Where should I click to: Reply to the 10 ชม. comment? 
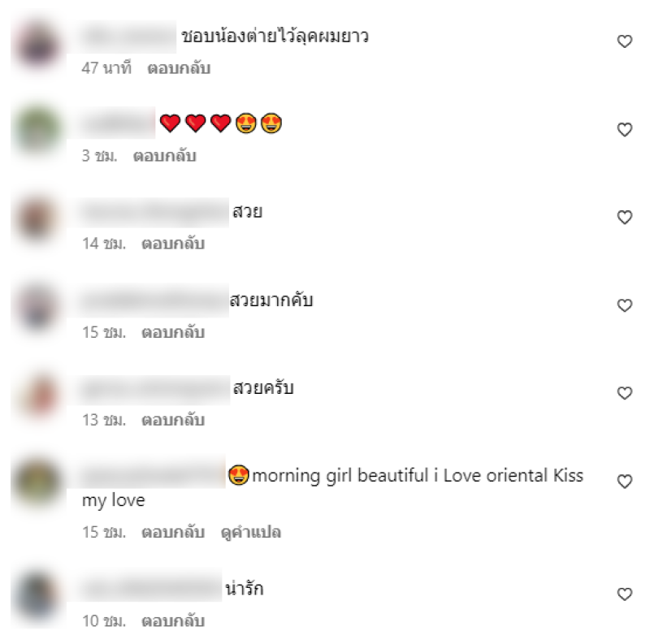point(173,621)
